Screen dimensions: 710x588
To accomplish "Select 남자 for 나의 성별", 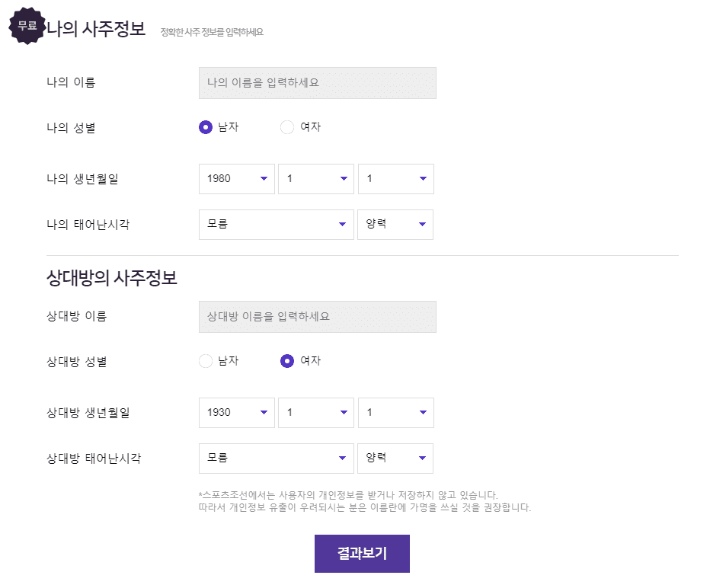I will click(x=205, y=127).
